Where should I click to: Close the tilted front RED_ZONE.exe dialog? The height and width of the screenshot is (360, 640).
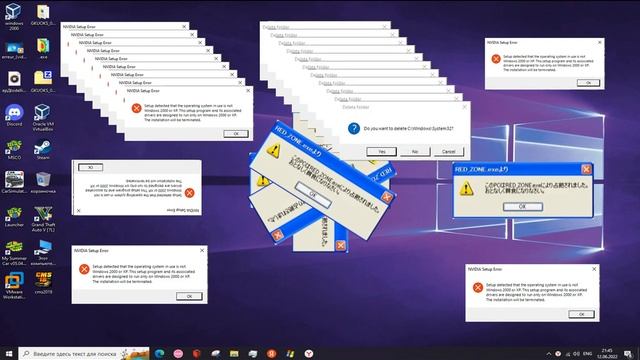tap(387, 198)
